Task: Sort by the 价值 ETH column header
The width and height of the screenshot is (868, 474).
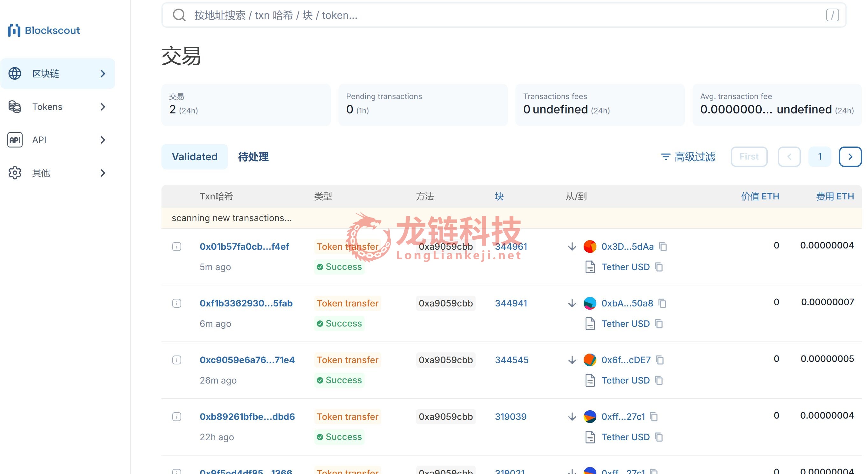Action: [760, 196]
